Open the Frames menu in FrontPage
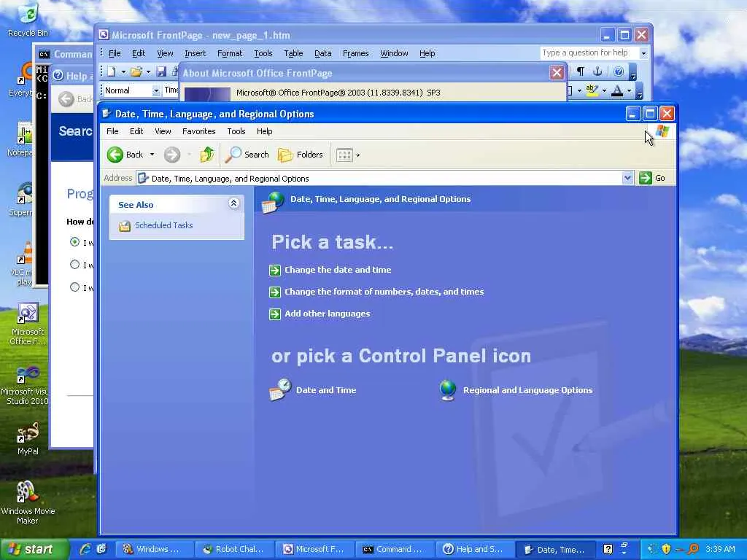Viewport: 747px width, 560px height. (356, 53)
